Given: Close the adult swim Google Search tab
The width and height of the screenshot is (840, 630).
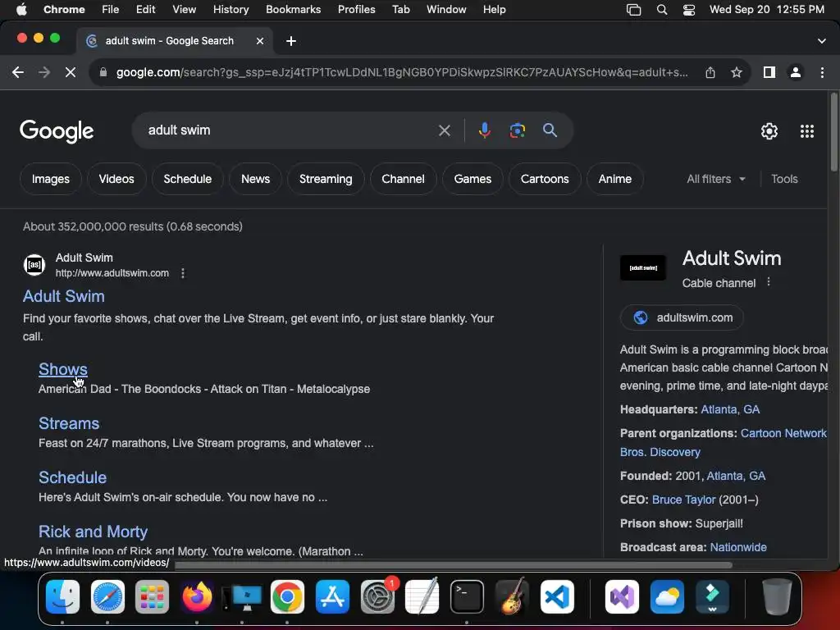Looking at the screenshot, I should [x=260, y=41].
